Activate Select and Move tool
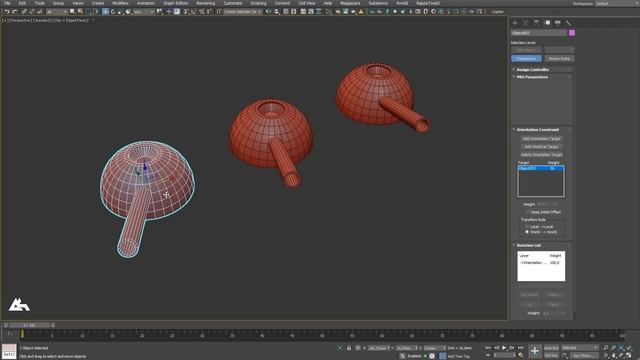 pyautogui.click(x=105, y=12)
